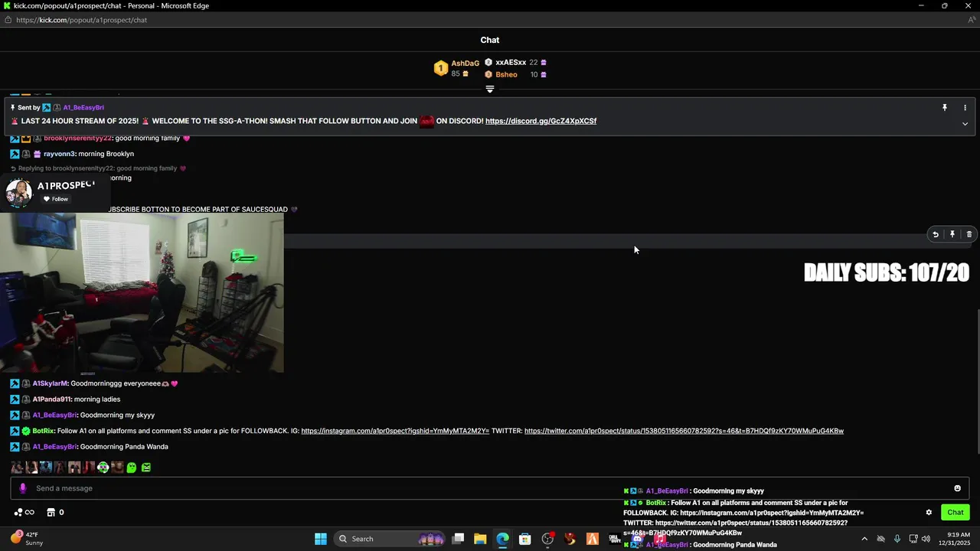Click the reply arrow on hovered message
The height and width of the screenshot is (551, 980).
click(935, 235)
